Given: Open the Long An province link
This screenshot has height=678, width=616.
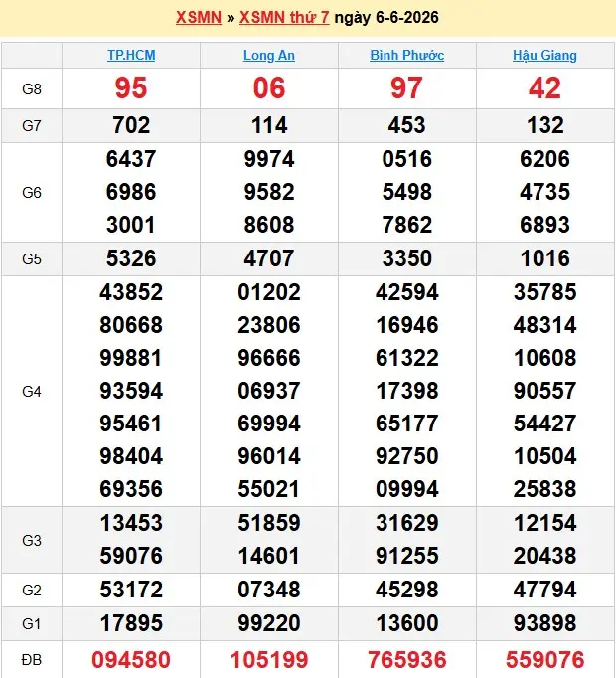Looking at the screenshot, I should pos(269,55).
